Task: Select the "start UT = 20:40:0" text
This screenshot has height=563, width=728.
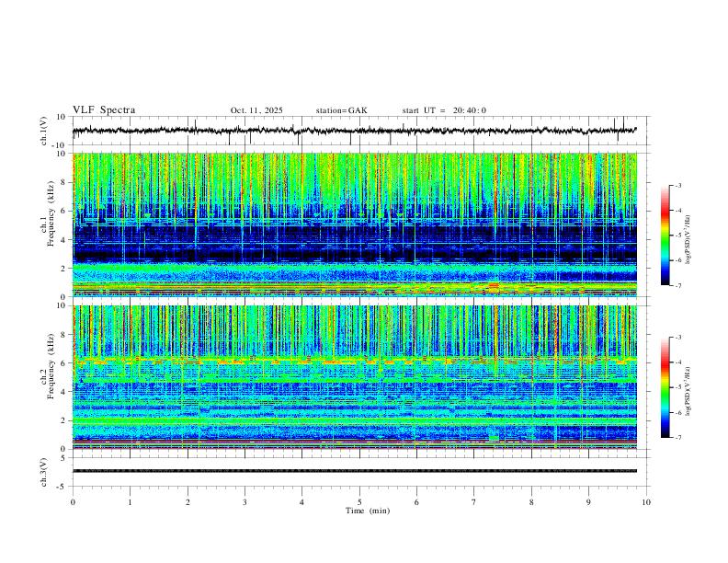Action: tap(444, 110)
